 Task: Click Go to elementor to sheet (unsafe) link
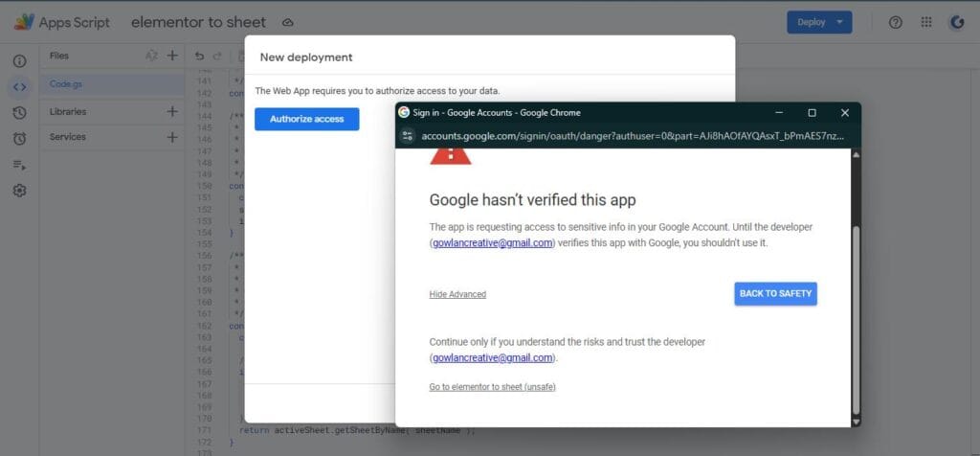click(x=492, y=387)
